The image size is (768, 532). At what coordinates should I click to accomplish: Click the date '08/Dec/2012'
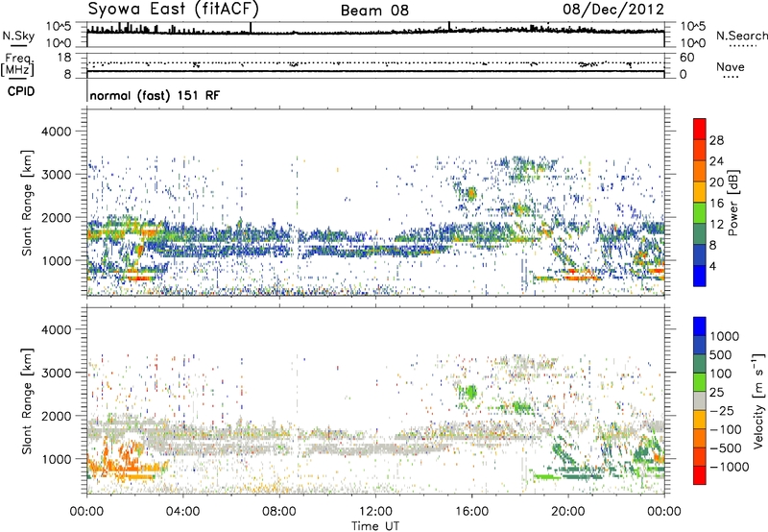pyautogui.click(x=613, y=10)
